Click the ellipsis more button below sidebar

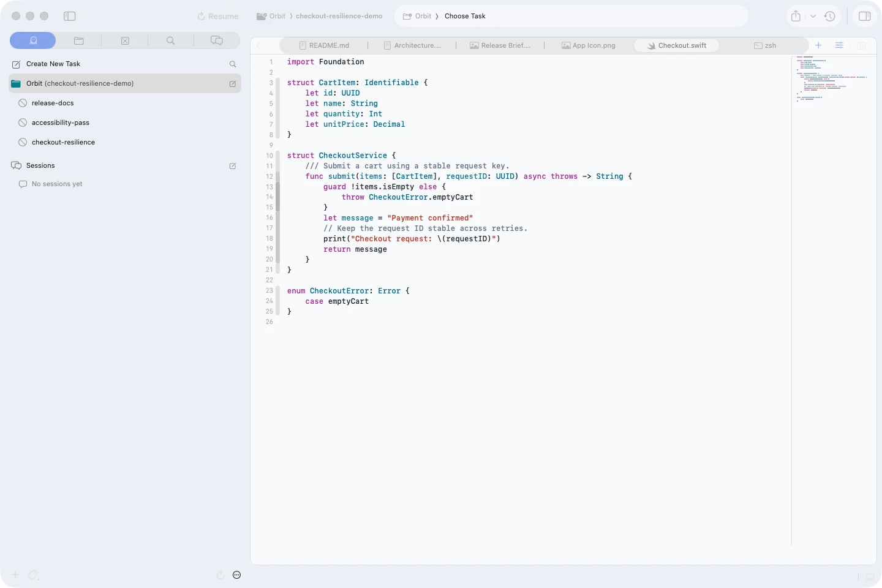coord(237,575)
